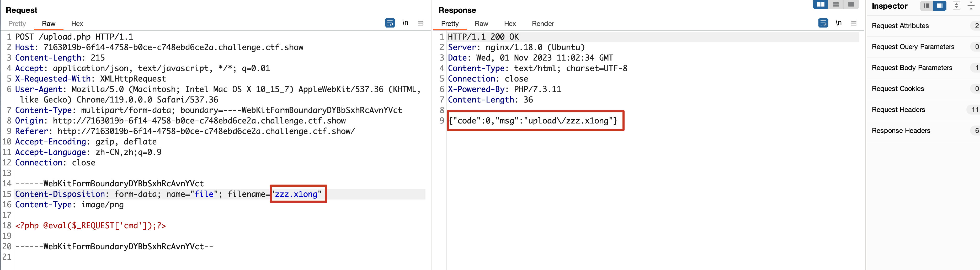Open Response Render tab
980x270 pixels.
543,24
